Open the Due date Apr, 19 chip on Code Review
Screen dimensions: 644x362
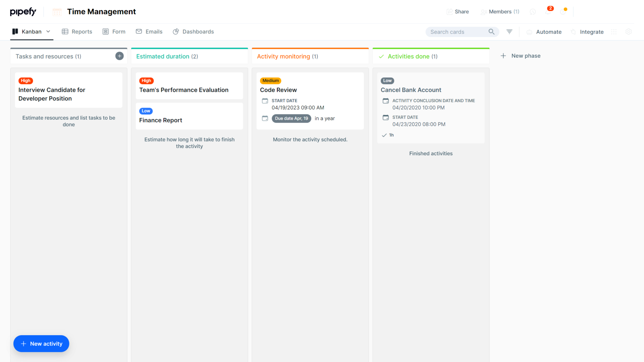coord(291,118)
